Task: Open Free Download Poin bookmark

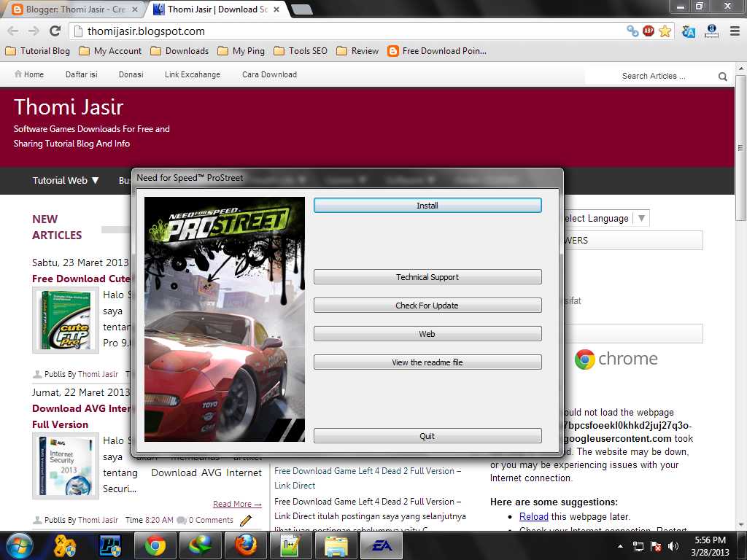Action: click(x=438, y=51)
